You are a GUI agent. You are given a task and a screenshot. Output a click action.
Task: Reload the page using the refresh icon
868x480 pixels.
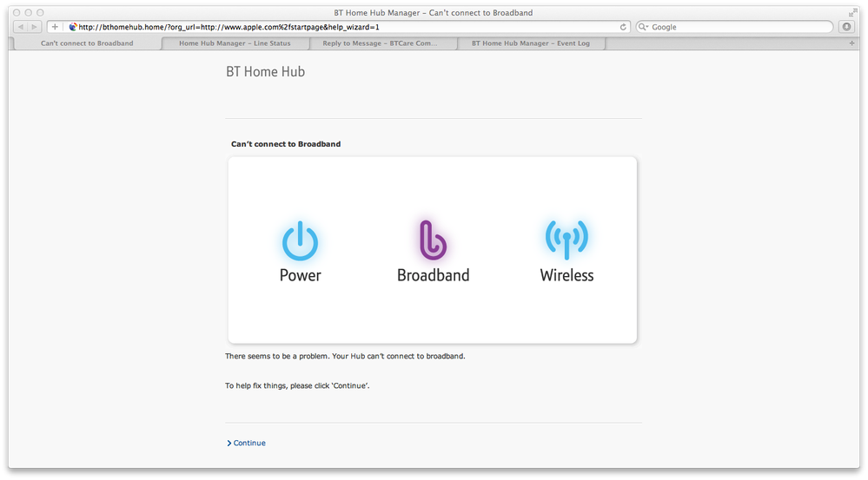click(x=623, y=27)
